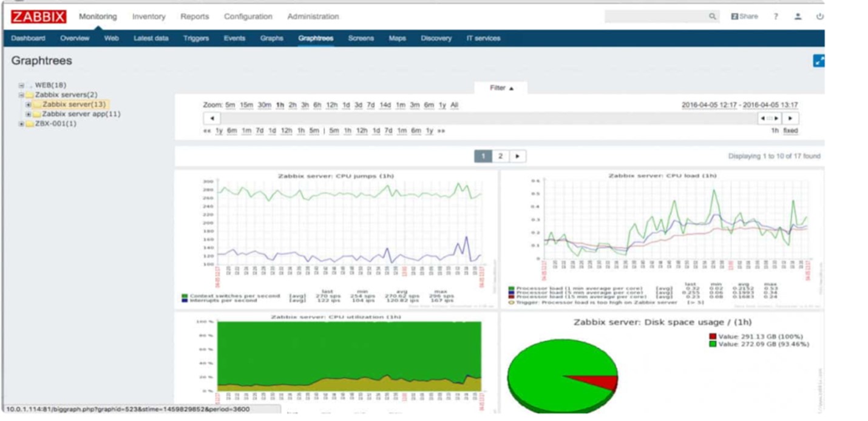
Task: Open the Inventory menu
Action: [x=149, y=16]
